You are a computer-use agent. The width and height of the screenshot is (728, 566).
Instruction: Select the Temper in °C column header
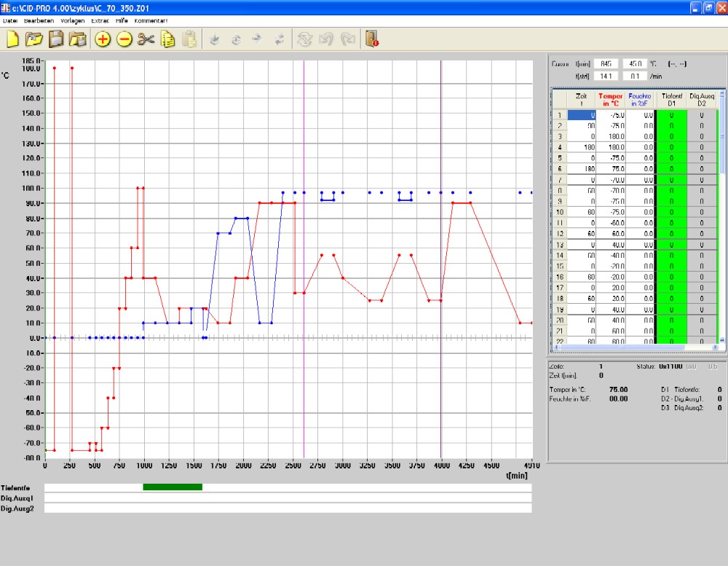[610, 100]
